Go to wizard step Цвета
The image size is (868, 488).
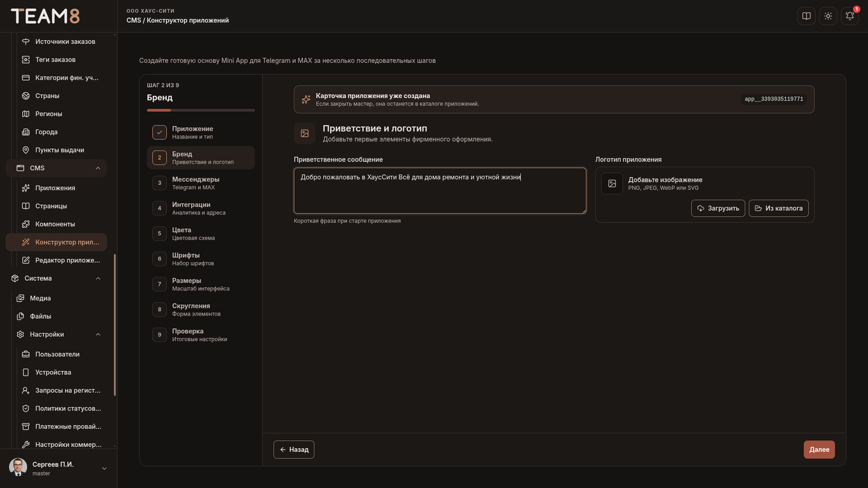coord(201,234)
